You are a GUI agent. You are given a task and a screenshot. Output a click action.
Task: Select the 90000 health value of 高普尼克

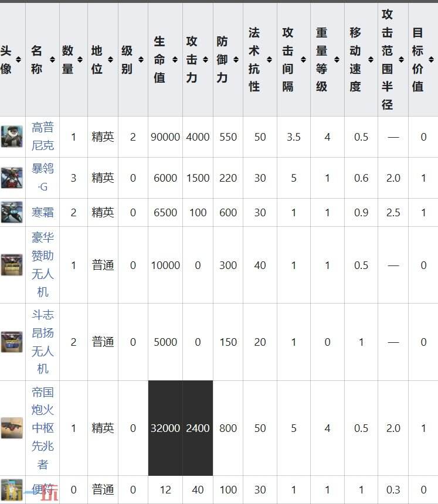pos(165,137)
